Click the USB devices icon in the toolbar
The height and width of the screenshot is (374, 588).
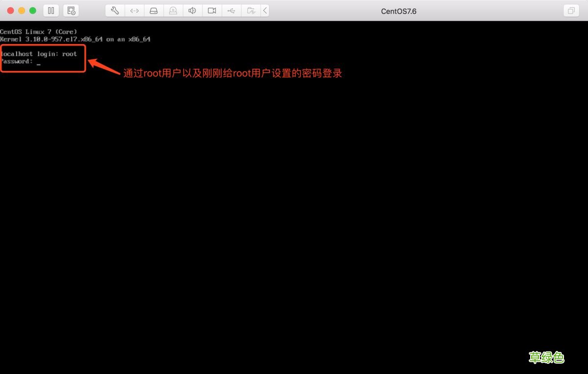point(231,10)
